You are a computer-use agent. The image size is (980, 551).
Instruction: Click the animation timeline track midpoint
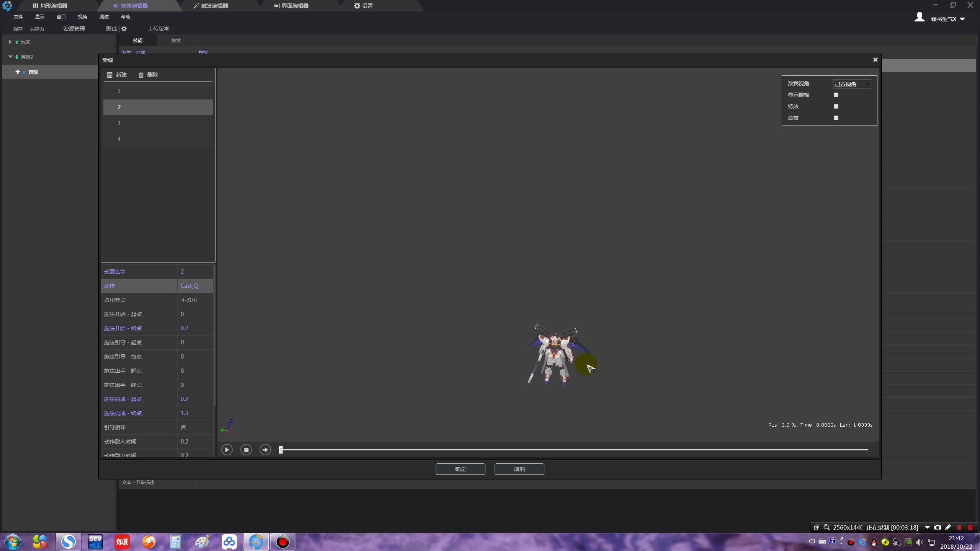[574, 450]
